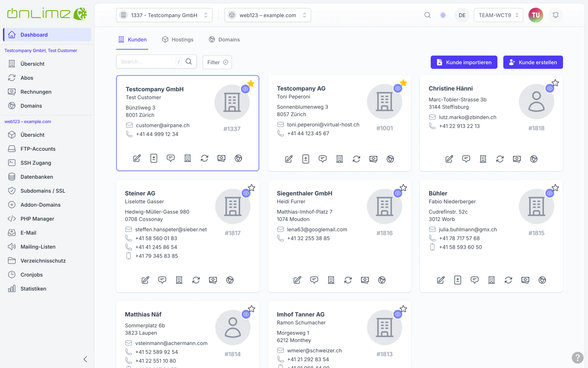588x368 pixels.
Task: Open edit icon on Testcompany GmbH card
Action: coord(137,158)
